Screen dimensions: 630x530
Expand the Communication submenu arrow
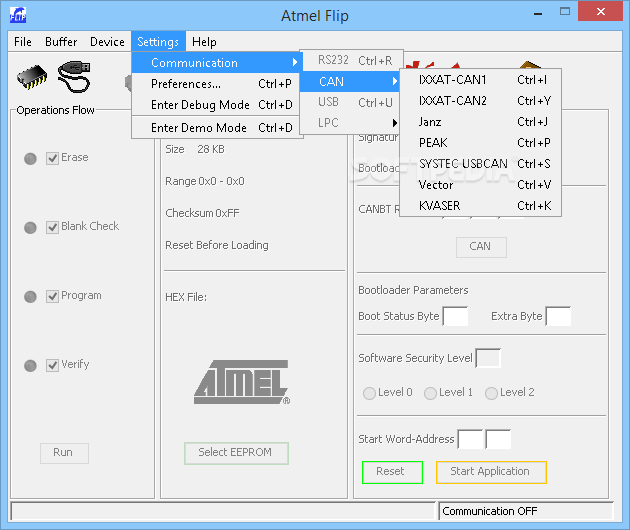pyautogui.click(x=295, y=62)
